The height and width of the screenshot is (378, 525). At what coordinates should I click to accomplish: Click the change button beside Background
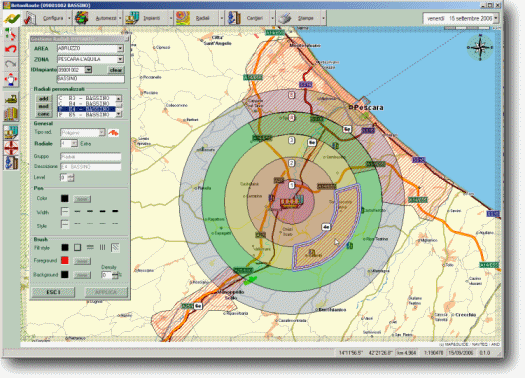tap(82, 275)
